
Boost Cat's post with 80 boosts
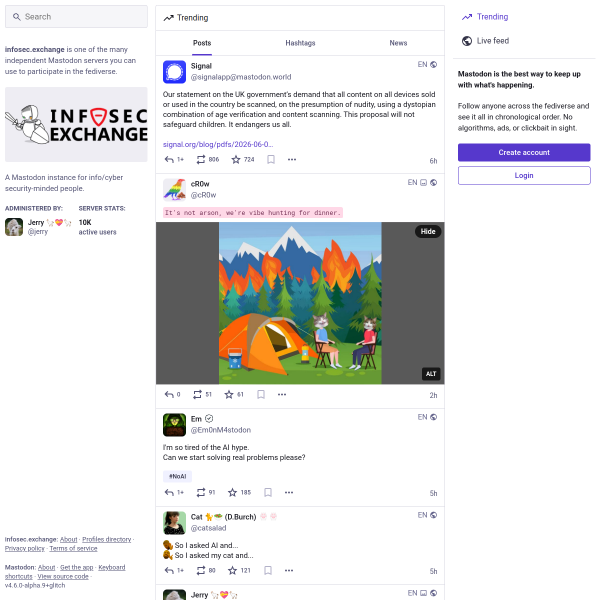click(x=201, y=571)
